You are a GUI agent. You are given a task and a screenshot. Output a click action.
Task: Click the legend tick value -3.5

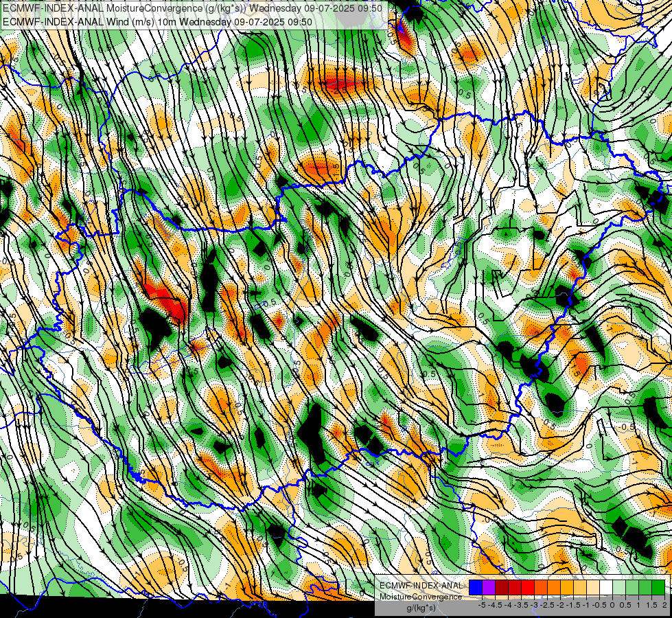pyautogui.click(x=521, y=605)
